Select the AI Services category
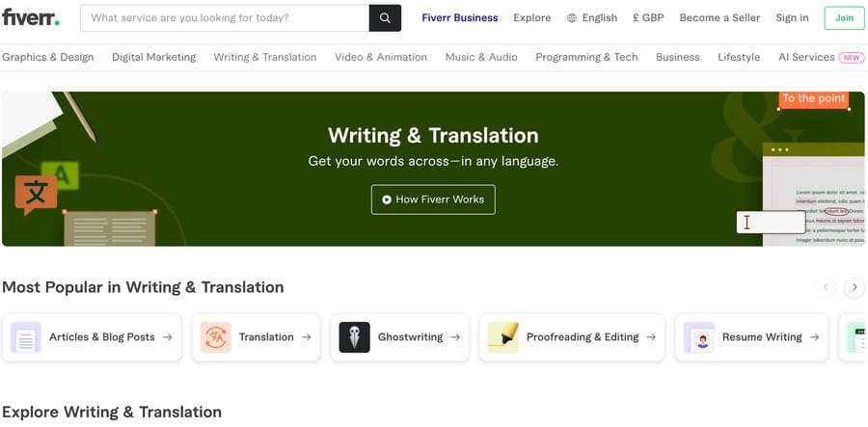 pyautogui.click(x=806, y=57)
